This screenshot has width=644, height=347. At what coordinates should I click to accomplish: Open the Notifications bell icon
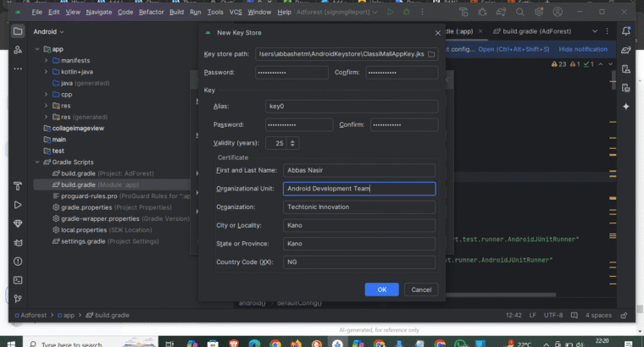point(626,30)
